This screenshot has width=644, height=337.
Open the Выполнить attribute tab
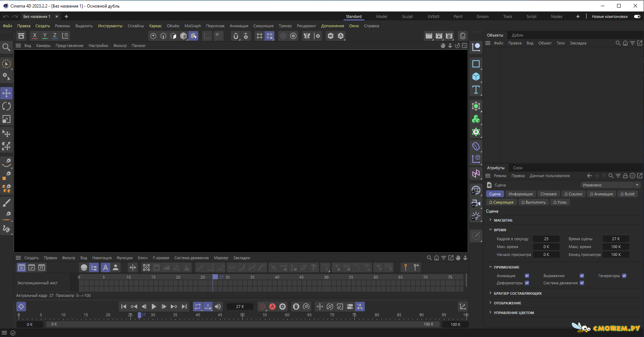point(533,202)
